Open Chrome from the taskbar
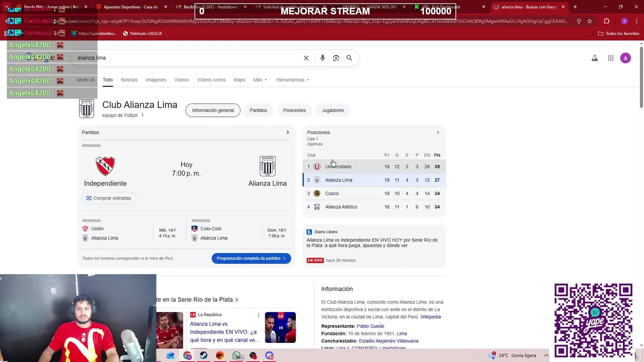The image size is (644, 362). coord(187,355)
